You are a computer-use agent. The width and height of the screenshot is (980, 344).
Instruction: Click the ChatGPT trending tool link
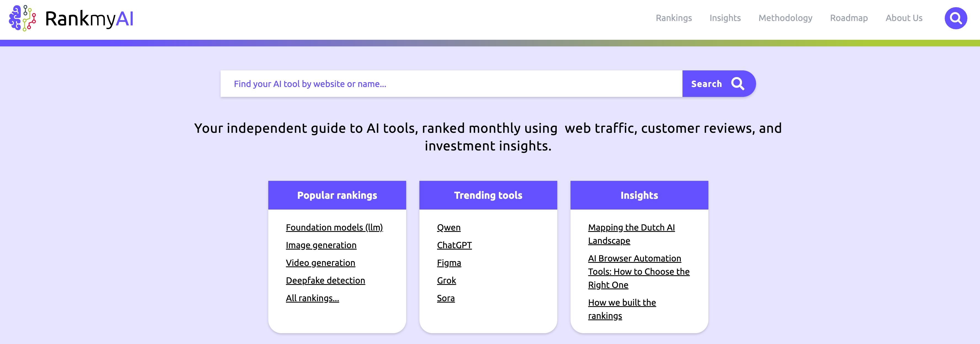click(454, 245)
